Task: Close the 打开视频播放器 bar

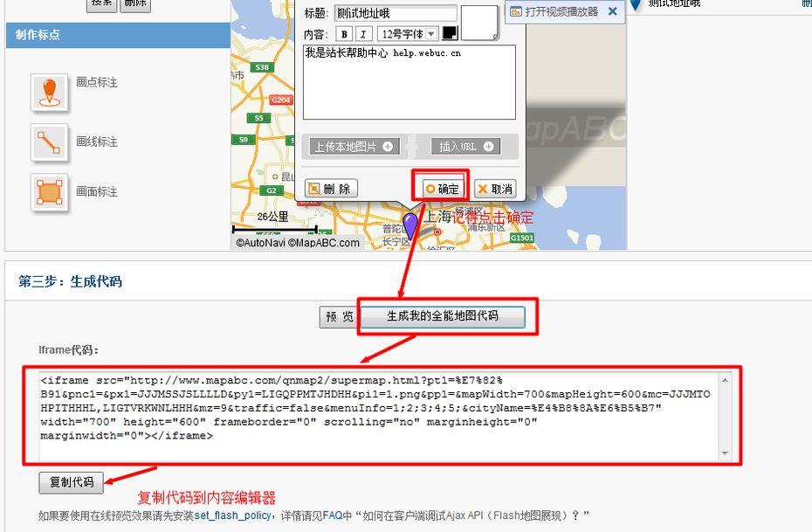Action: [x=613, y=11]
